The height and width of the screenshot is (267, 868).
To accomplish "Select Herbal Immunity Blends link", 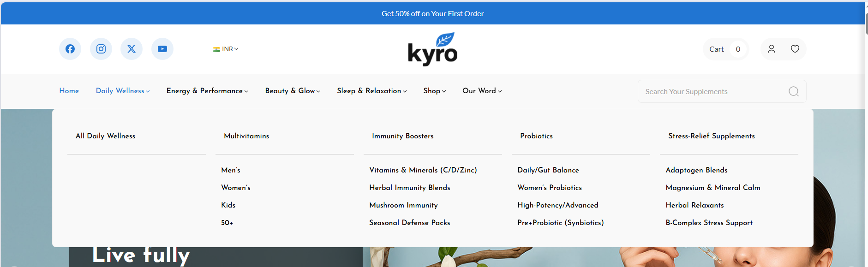I will click(x=409, y=188).
